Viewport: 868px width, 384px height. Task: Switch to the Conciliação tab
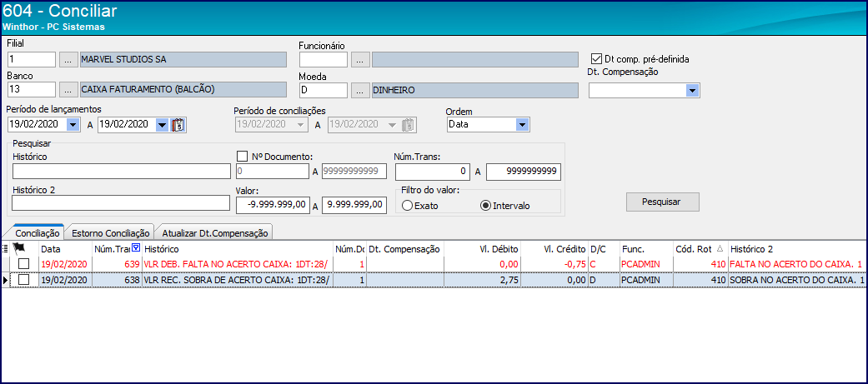37,233
